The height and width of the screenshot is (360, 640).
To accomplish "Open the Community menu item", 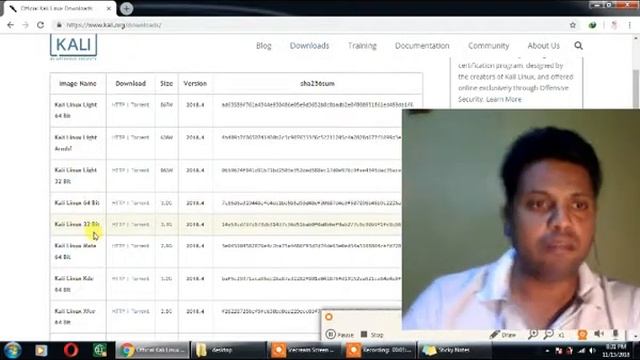I will pos(489,46).
